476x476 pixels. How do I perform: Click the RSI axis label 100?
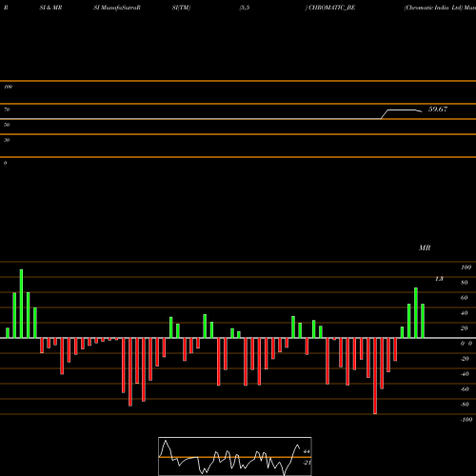[9, 87]
